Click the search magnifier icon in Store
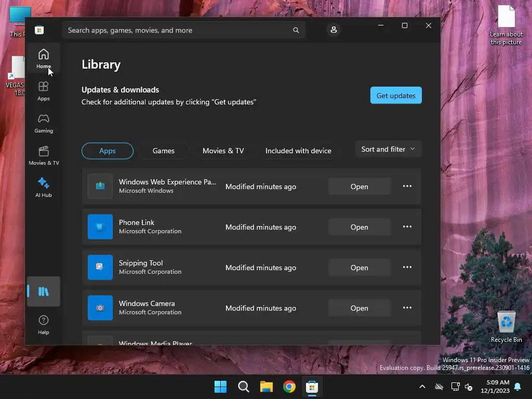 coord(296,30)
